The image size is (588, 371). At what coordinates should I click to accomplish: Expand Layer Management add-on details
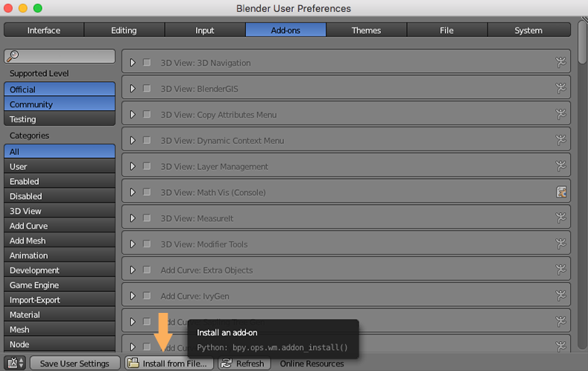[133, 166]
